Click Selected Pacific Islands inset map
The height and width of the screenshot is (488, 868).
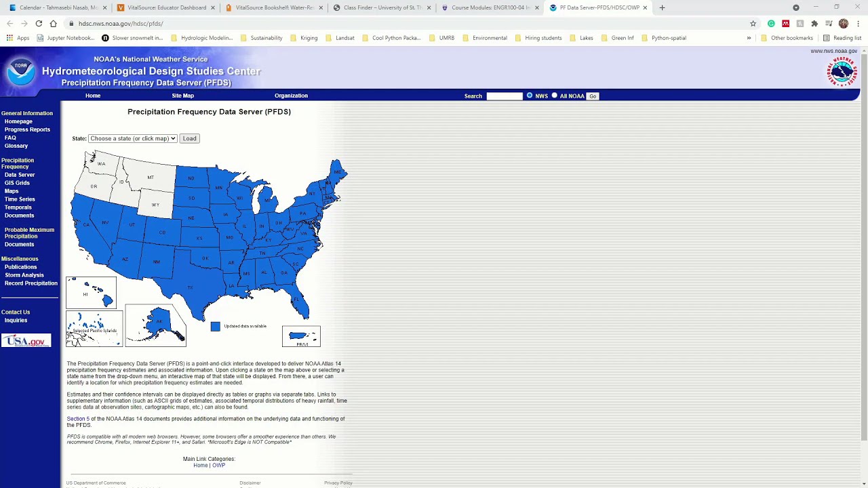pos(94,329)
